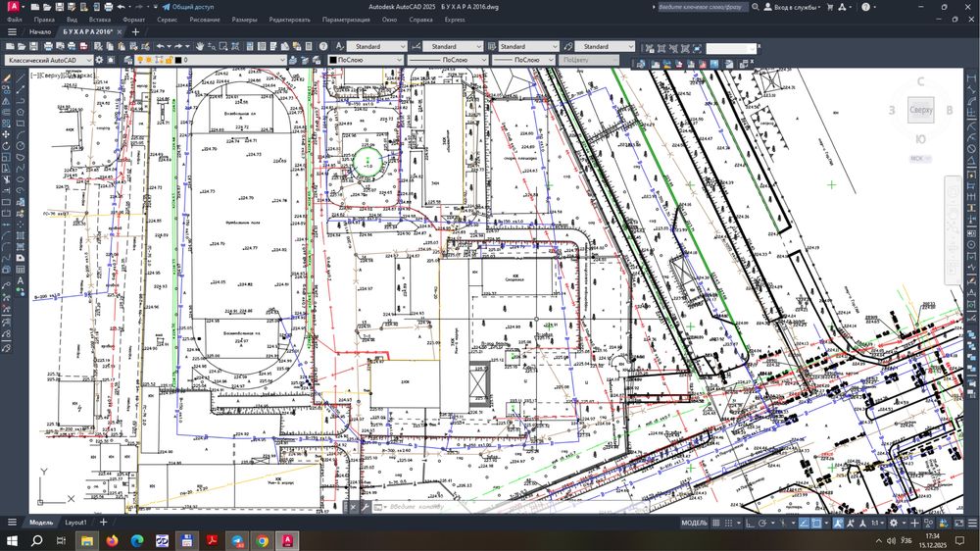Click the file tab hamburger menu icon

point(12,32)
